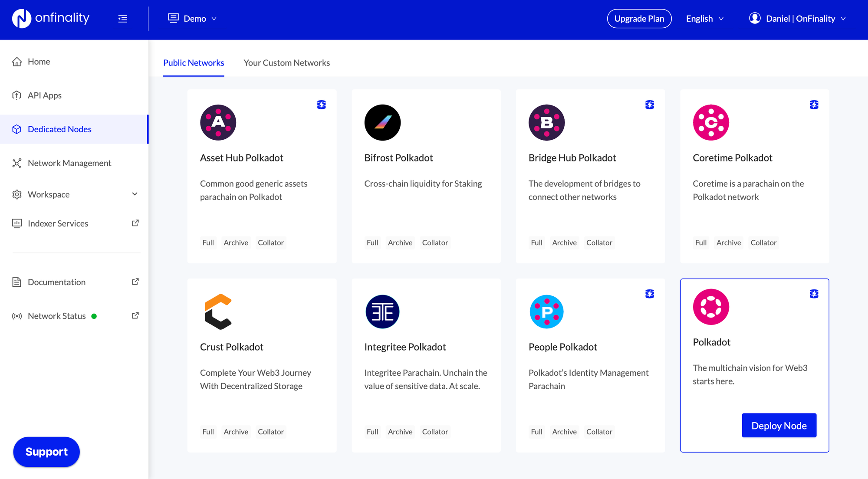Open Documentation via external link icon
The image size is (868, 479).
pyautogui.click(x=135, y=281)
